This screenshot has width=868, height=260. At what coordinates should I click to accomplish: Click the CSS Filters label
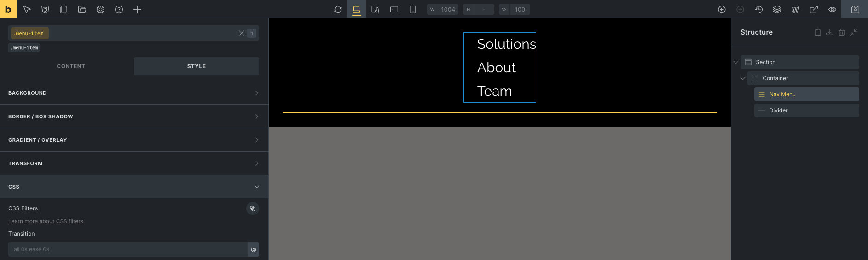[x=23, y=208]
